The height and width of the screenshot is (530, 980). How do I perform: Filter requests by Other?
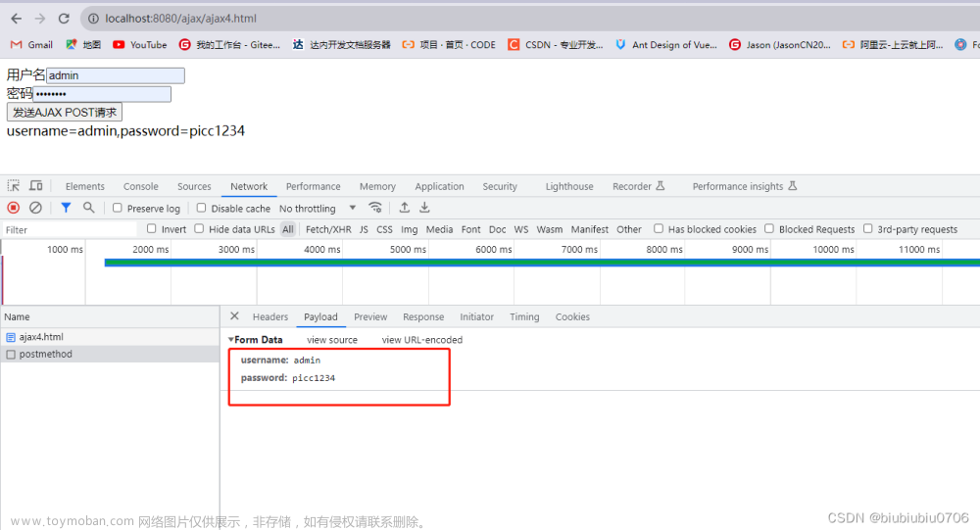point(629,229)
